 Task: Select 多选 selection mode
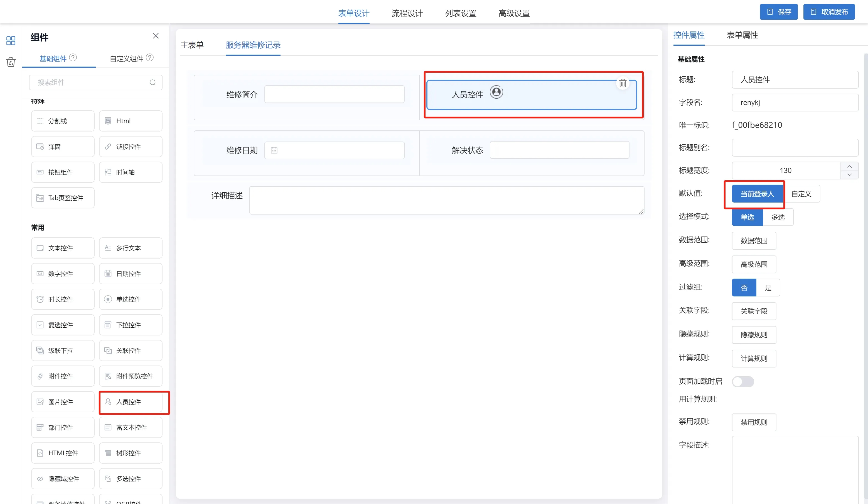click(x=778, y=217)
